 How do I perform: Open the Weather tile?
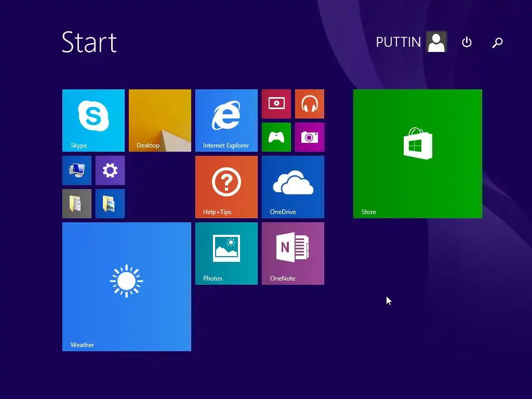[127, 287]
